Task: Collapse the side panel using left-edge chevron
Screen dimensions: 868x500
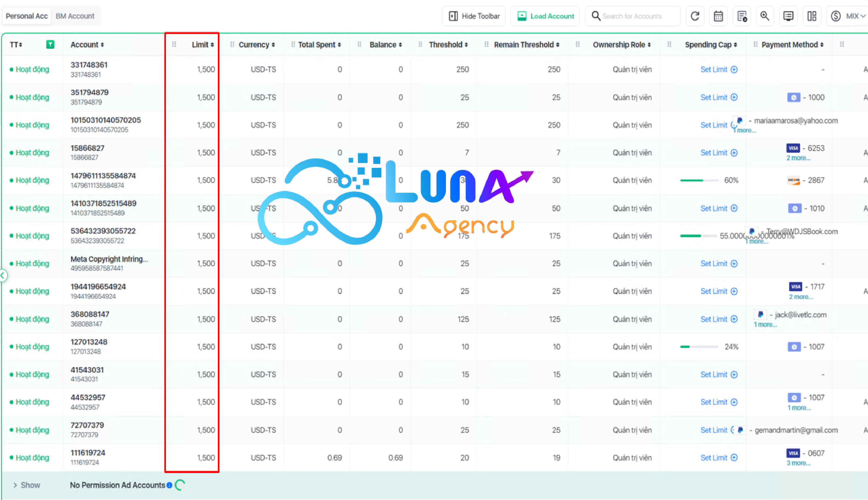Action: click(x=3, y=275)
